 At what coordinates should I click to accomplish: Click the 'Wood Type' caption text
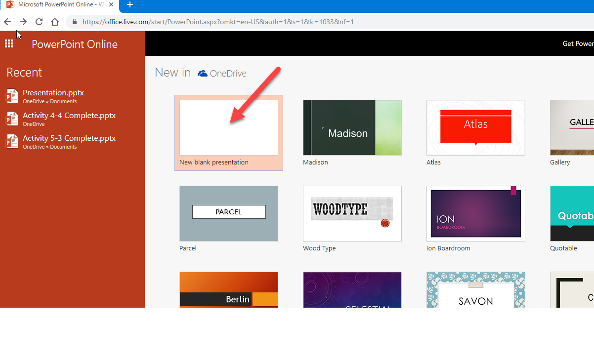[319, 248]
